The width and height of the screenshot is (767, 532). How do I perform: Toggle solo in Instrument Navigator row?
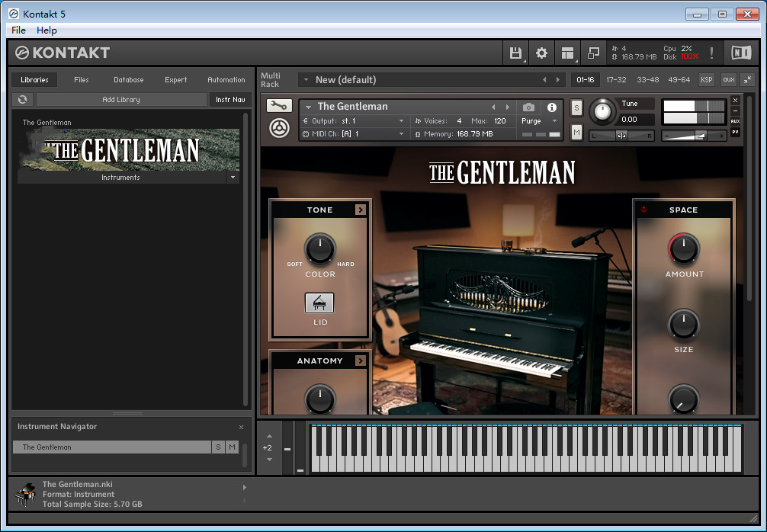[218, 447]
